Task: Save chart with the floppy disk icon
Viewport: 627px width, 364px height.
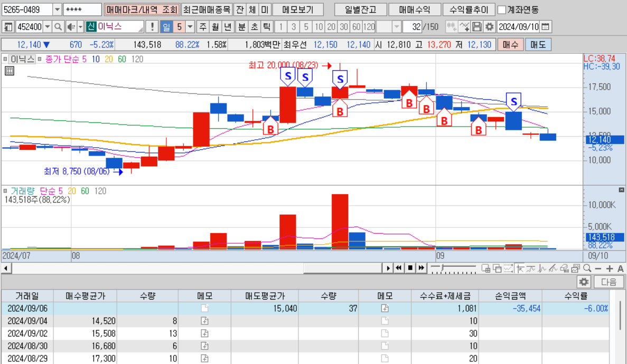Action: click(476, 27)
